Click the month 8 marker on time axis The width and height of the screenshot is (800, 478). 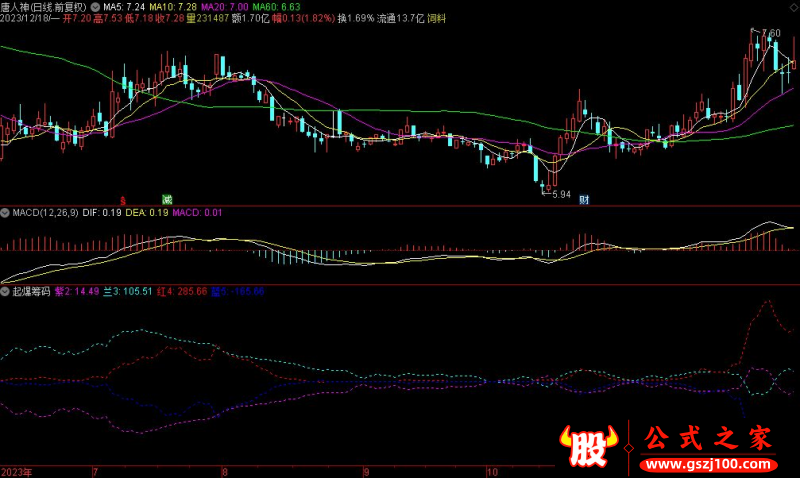tap(224, 470)
